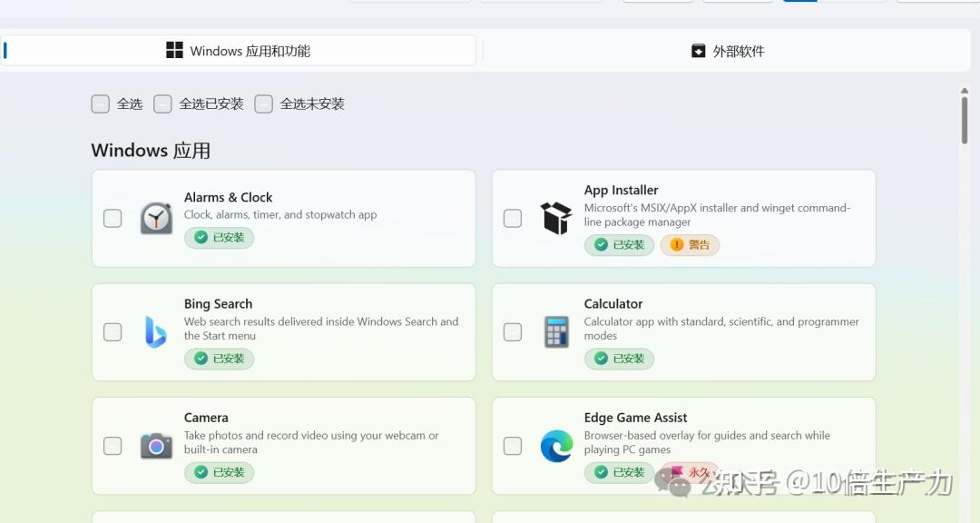Image resolution: width=980 pixels, height=523 pixels.
Task: Switch to Windows 应用和功能 tab
Action: [x=238, y=50]
